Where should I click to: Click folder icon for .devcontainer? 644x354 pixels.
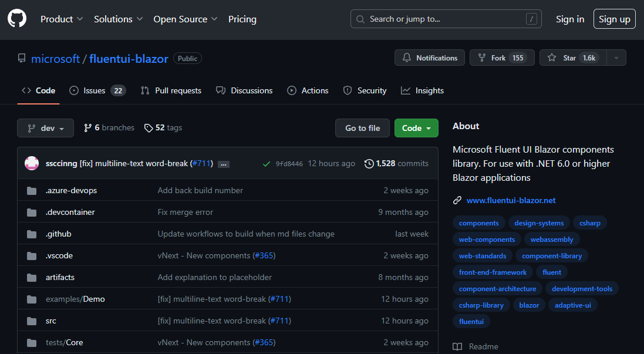pyautogui.click(x=32, y=213)
